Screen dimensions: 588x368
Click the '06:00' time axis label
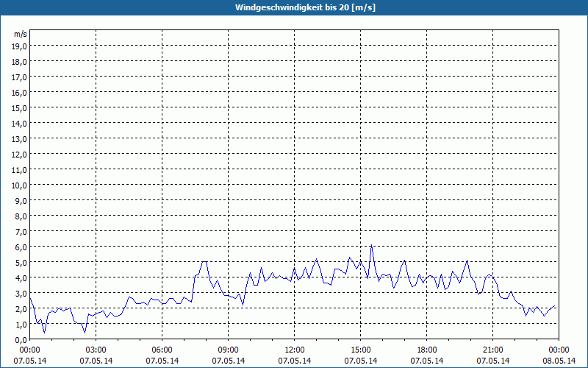(162, 350)
